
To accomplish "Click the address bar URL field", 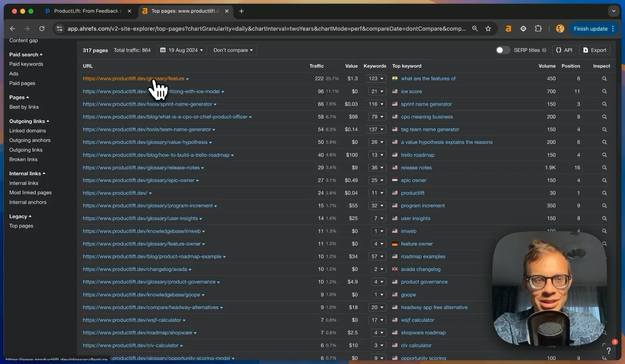I will tap(267, 29).
